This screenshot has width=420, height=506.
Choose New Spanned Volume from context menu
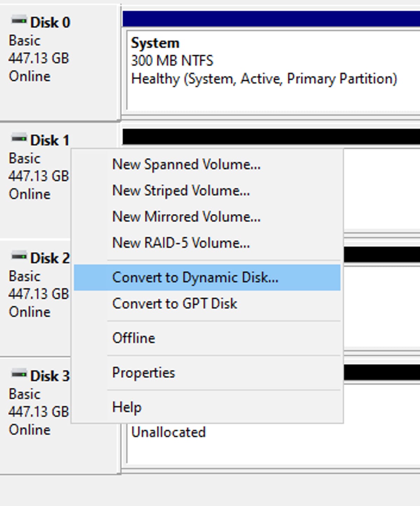186,165
